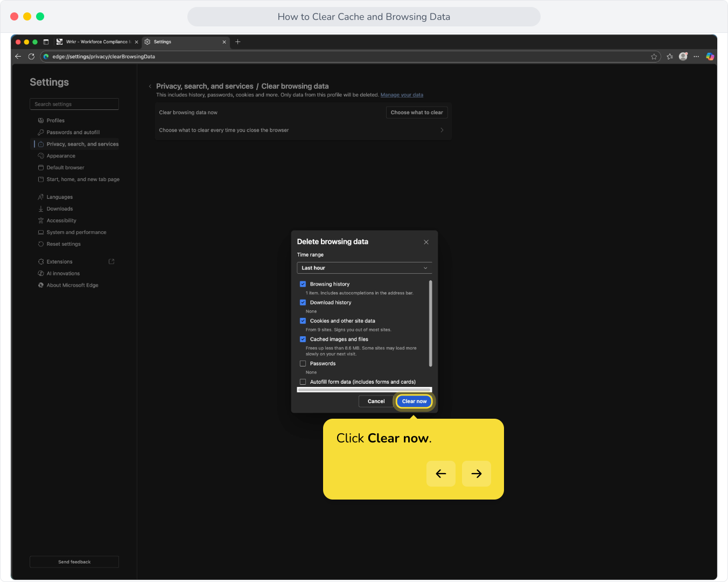Open Passwords and autofill settings
This screenshot has width=728, height=582.
point(73,132)
